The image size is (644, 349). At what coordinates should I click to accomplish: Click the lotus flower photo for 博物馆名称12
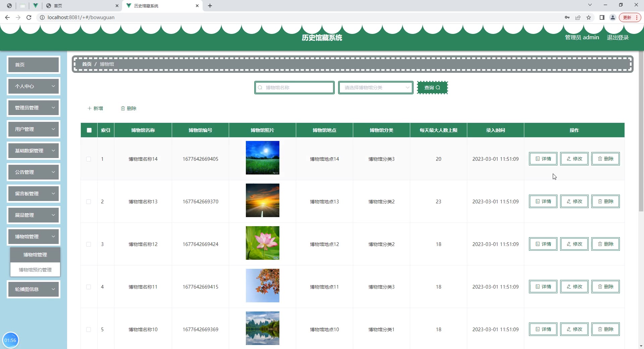pyautogui.click(x=263, y=243)
